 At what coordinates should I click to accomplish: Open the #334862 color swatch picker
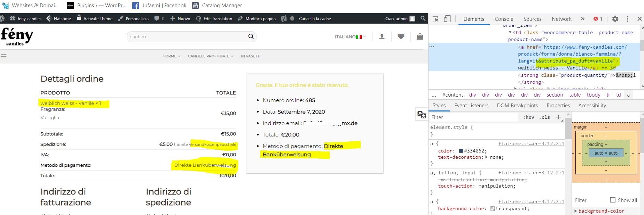461,151
